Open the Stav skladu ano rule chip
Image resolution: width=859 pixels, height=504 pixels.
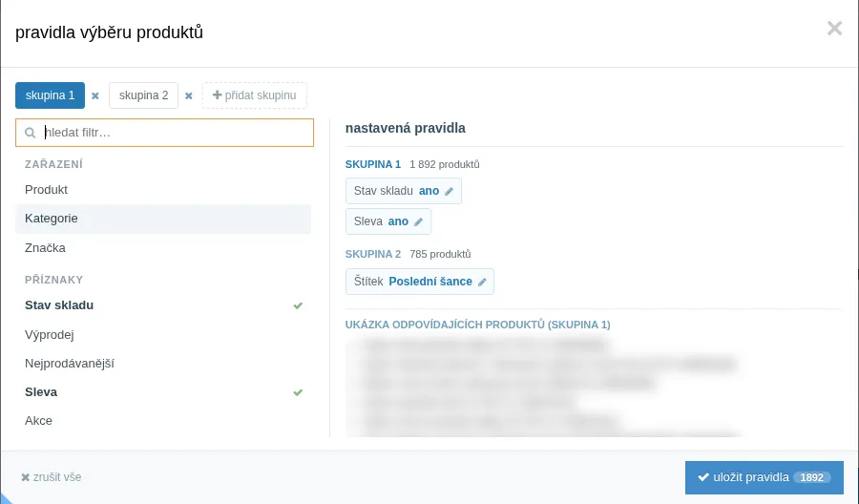(x=403, y=191)
